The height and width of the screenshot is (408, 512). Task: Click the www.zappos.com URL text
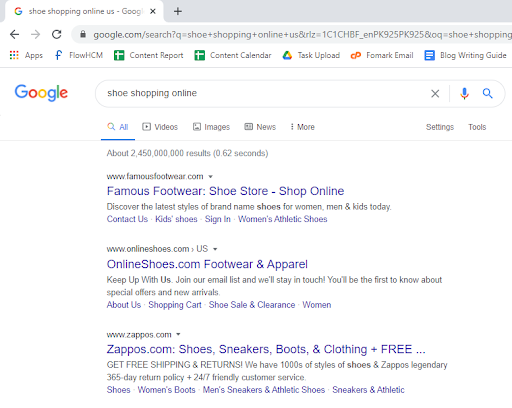click(139, 334)
